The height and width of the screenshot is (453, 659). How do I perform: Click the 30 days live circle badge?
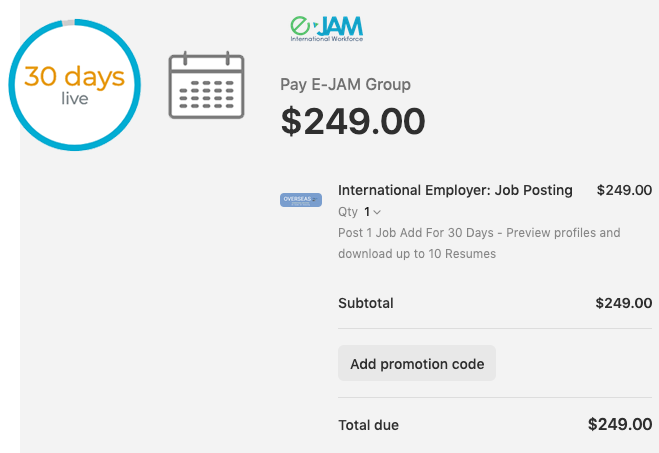74,84
